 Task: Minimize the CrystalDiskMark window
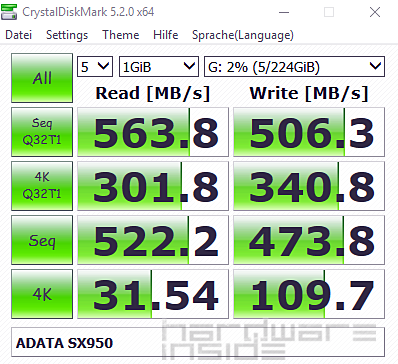pos(284,12)
